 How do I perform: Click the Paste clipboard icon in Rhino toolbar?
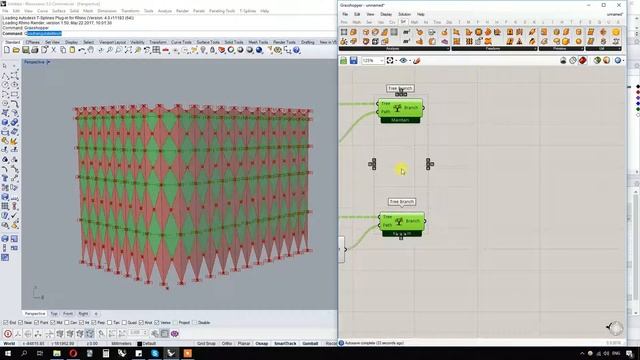tap(72, 50)
